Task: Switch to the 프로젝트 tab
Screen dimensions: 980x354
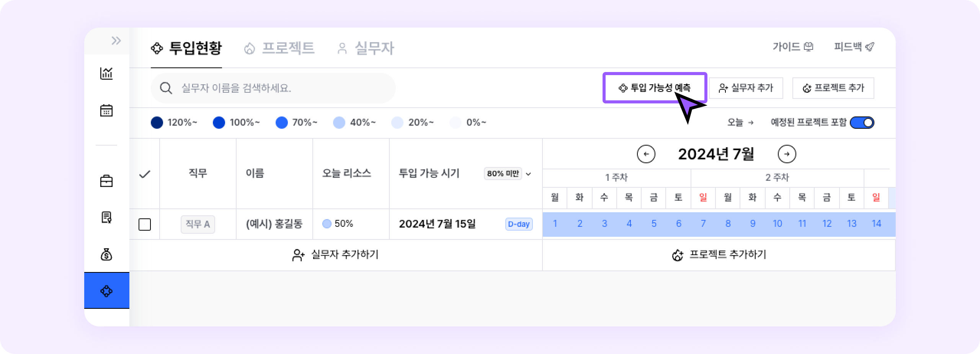Action: pos(279,48)
